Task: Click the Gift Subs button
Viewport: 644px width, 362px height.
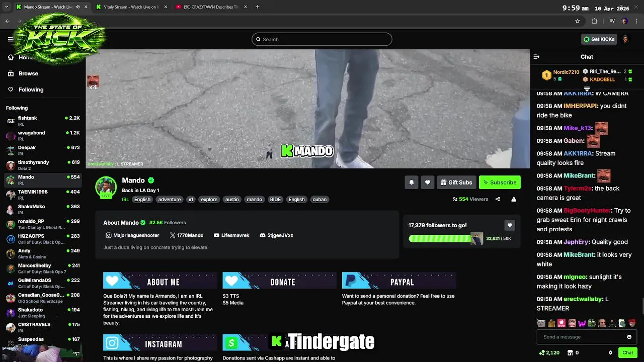Action: click(x=456, y=183)
